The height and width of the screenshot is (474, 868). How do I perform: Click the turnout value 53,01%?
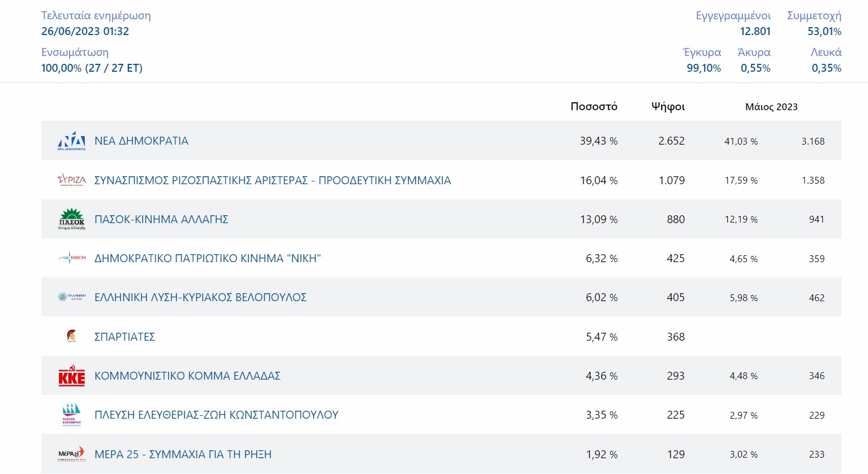(824, 31)
